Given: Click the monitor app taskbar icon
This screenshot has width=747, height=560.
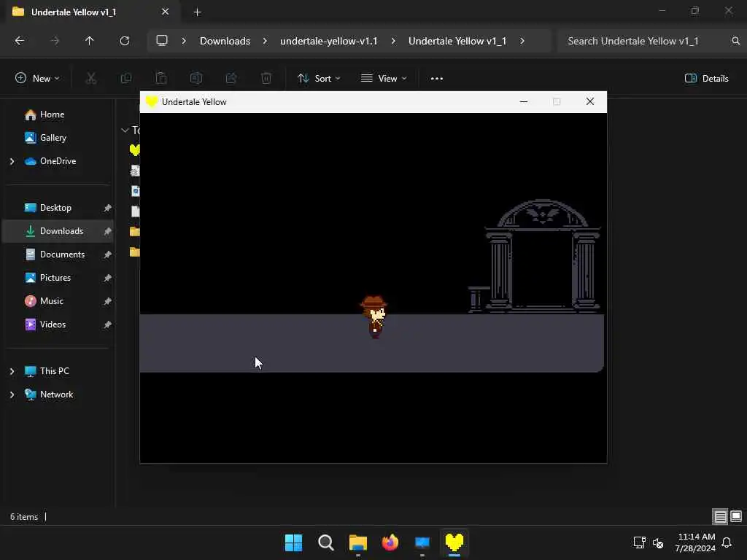Looking at the screenshot, I should 422,542.
